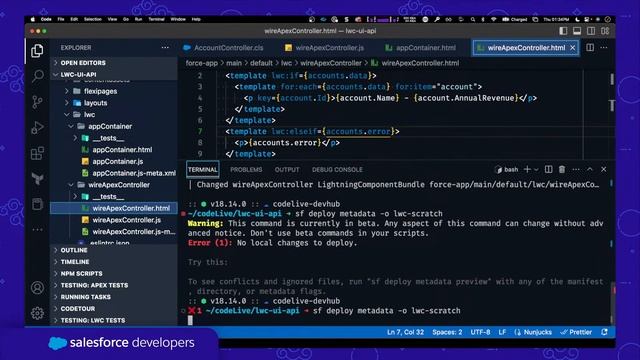The width and height of the screenshot is (640, 360).
Task: Open appContainer.html in the explorer
Action: pyautogui.click(x=114, y=150)
